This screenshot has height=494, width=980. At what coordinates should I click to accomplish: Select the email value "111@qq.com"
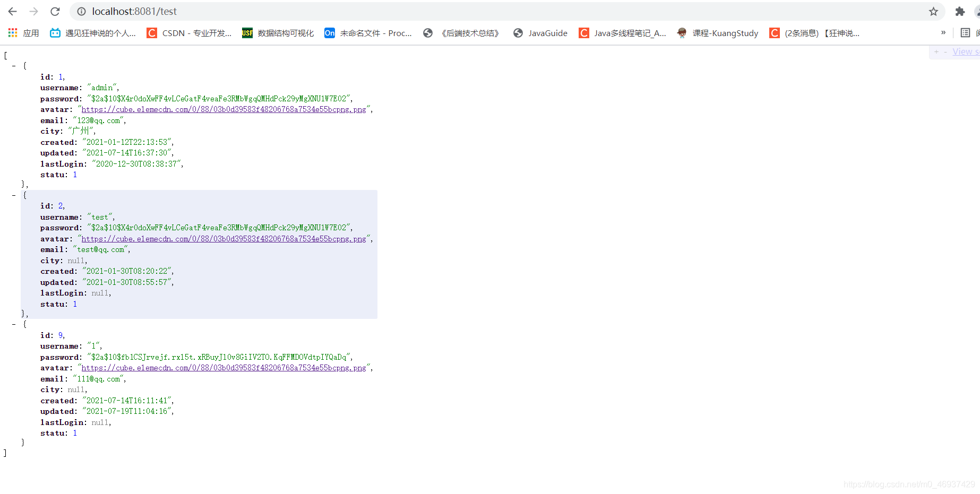pyautogui.click(x=99, y=379)
